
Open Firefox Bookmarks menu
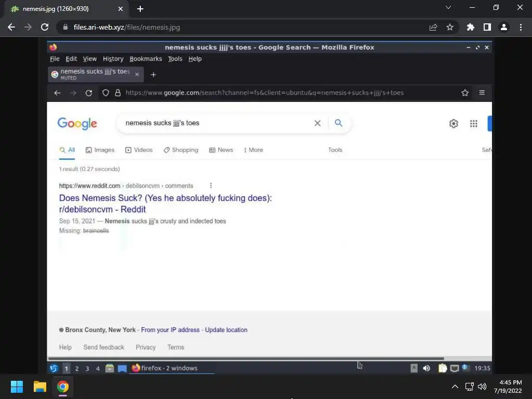click(145, 59)
